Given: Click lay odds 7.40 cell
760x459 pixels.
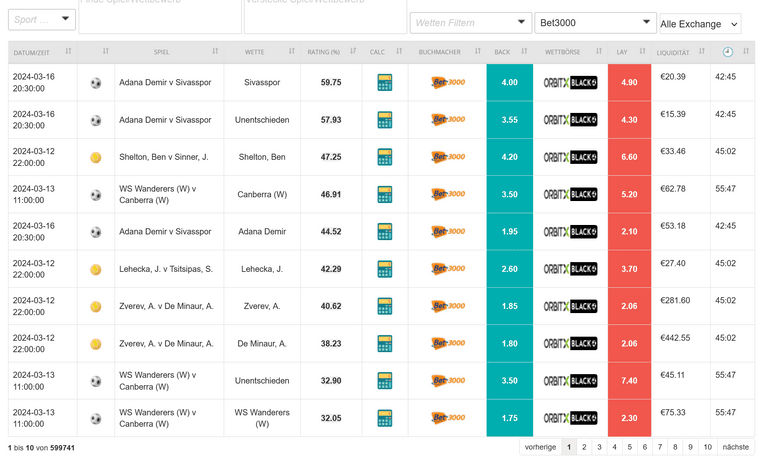Looking at the screenshot, I should pyautogui.click(x=629, y=381).
